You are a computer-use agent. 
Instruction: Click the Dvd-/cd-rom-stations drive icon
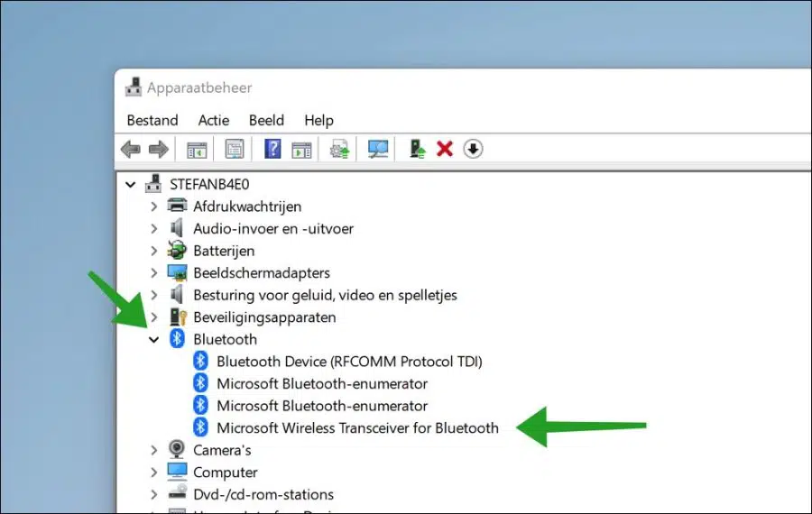pyautogui.click(x=178, y=493)
